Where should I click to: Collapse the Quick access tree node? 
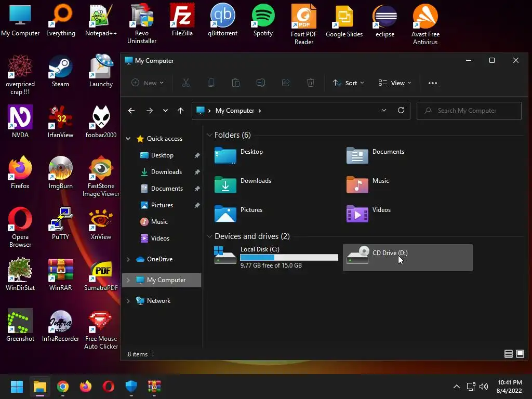coord(128,138)
